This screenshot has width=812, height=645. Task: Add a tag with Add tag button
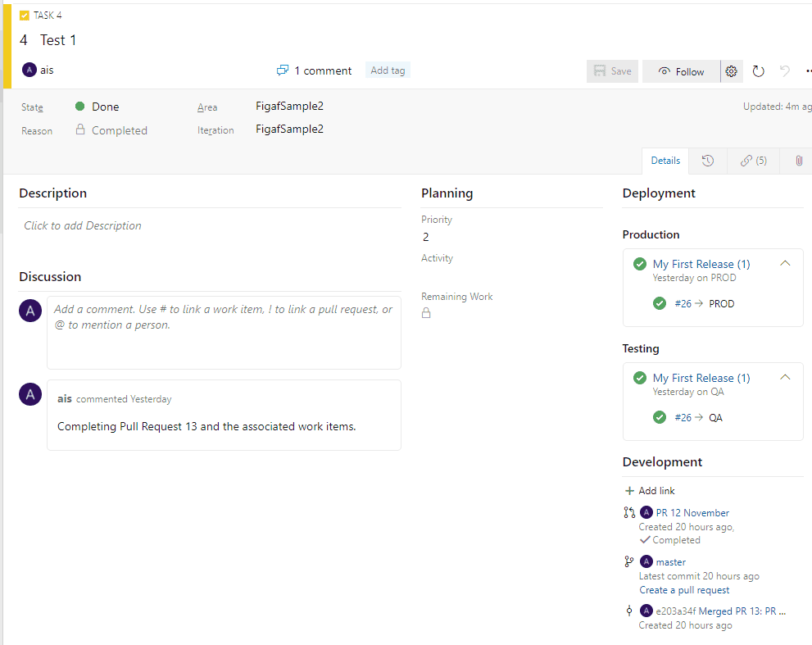[388, 70]
